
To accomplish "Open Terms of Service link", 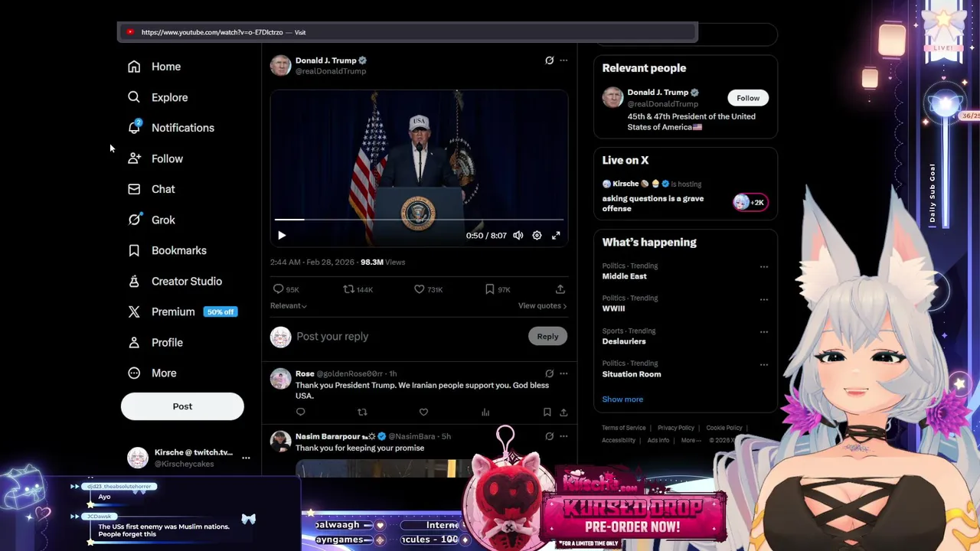I will (623, 428).
